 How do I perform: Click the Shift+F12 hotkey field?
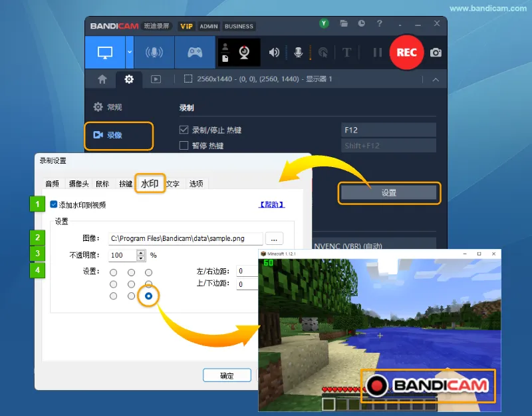[x=388, y=146]
